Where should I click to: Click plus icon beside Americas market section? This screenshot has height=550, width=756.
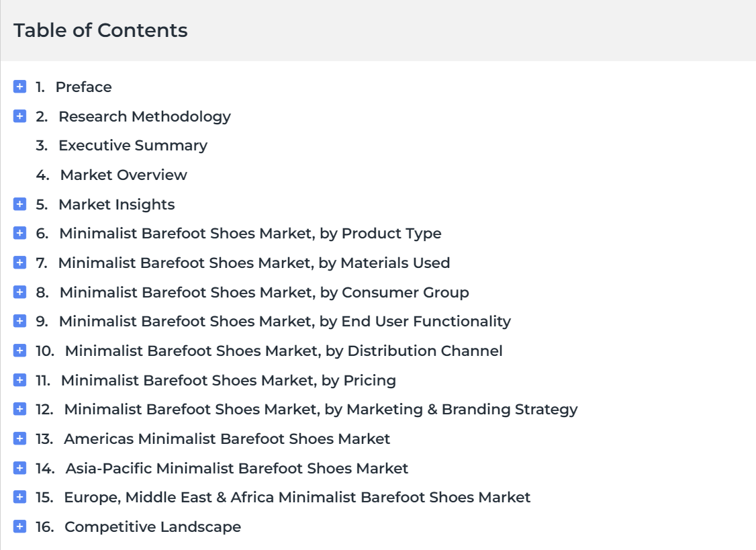tap(19, 439)
